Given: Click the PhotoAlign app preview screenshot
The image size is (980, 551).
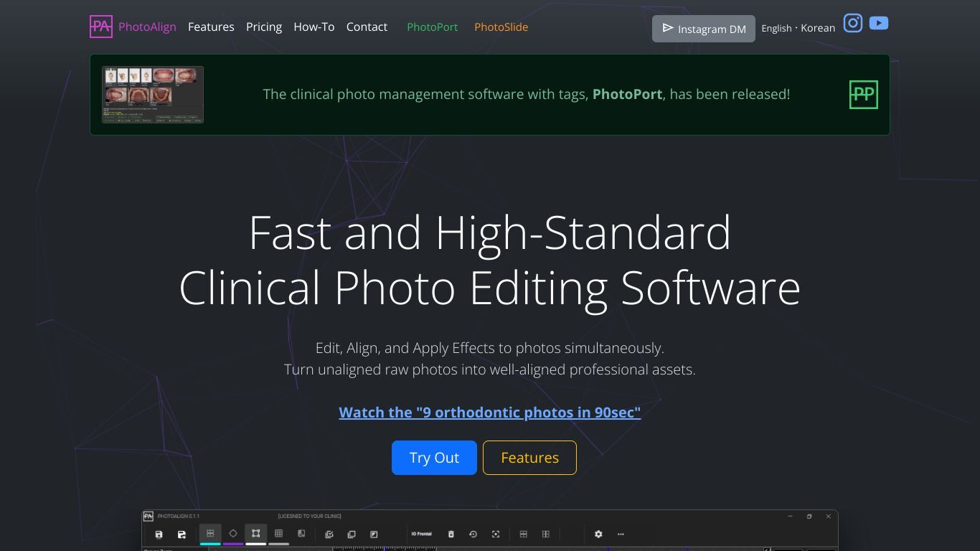Looking at the screenshot, I should (490, 530).
